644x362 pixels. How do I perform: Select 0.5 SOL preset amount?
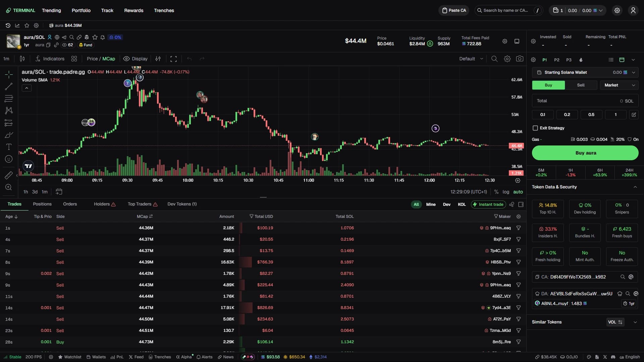pos(591,115)
